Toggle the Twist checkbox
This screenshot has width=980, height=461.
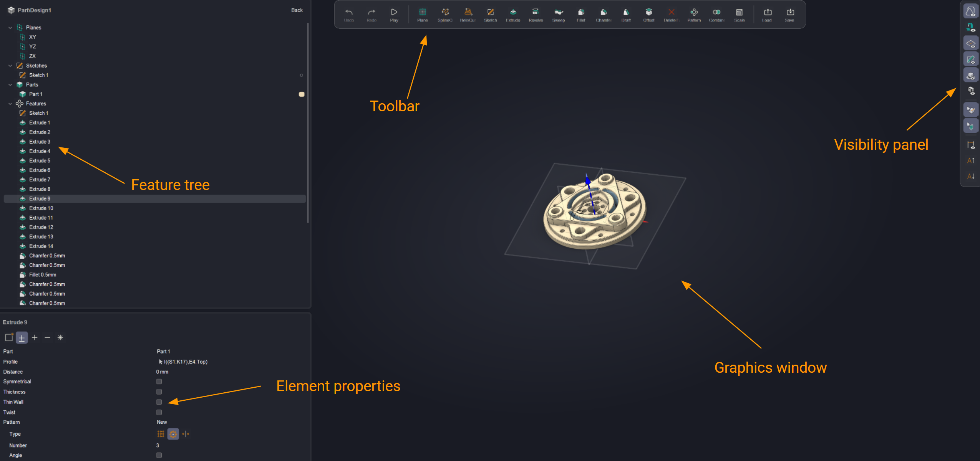point(159,412)
